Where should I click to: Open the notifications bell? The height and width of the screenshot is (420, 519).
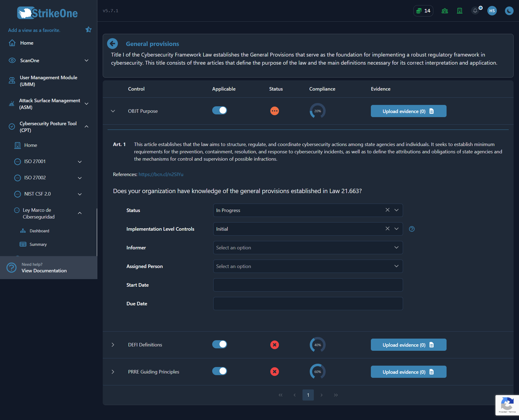tap(475, 11)
